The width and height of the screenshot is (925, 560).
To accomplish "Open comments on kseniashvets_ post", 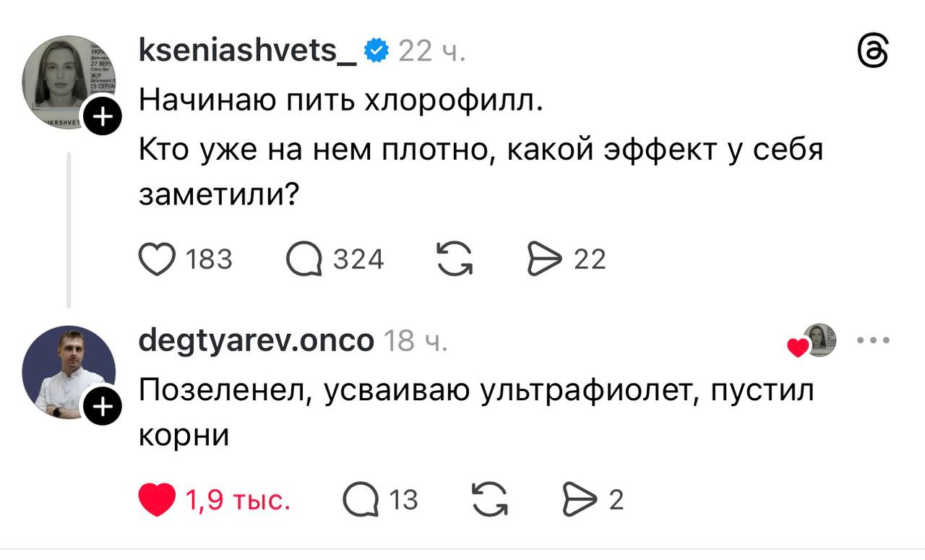I will click(304, 259).
